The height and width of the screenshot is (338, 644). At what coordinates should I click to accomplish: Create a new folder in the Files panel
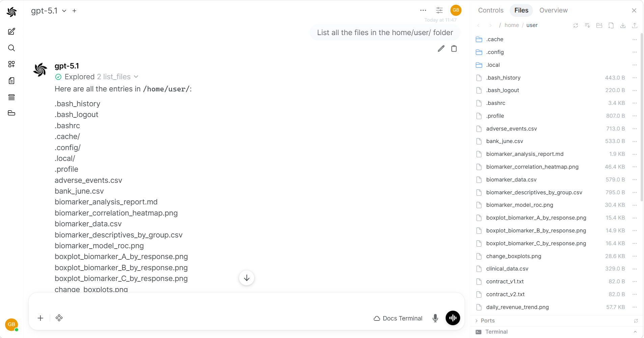(x=599, y=25)
